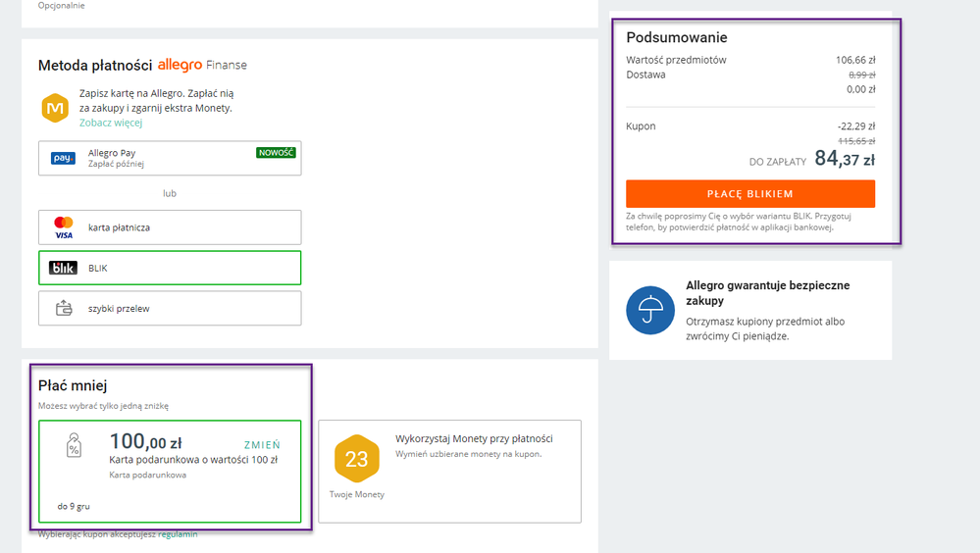980x553 pixels.
Task: Click the Dostawa 0,00 zł value
Action: pos(861,89)
